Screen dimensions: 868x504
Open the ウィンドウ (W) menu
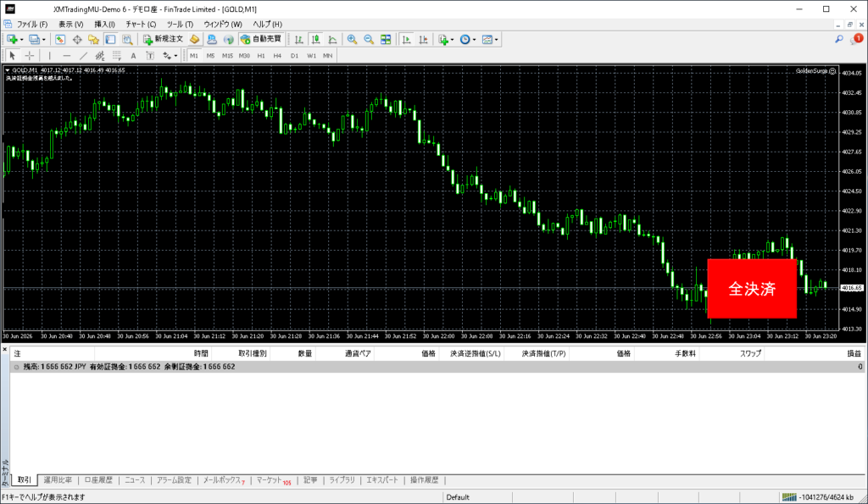pos(223,25)
